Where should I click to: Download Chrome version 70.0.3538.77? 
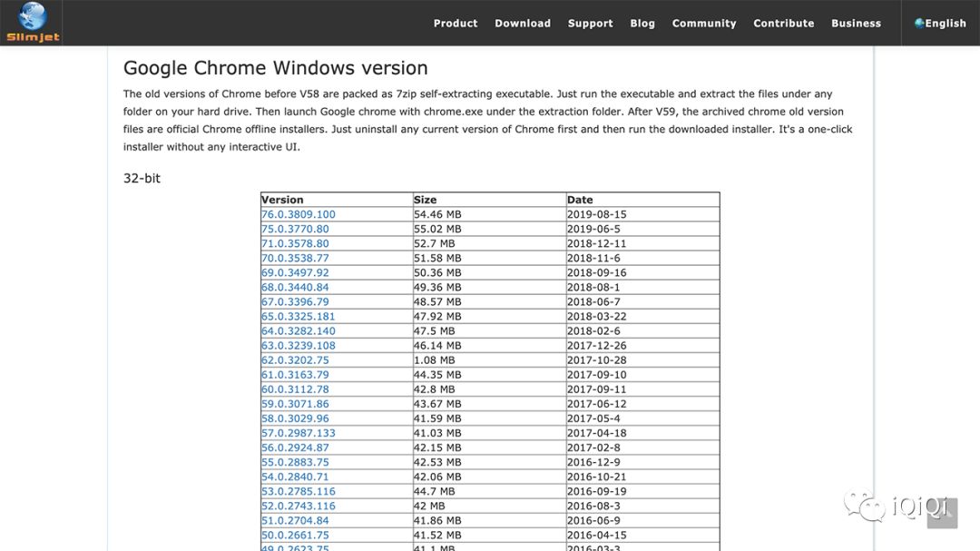coord(295,259)
